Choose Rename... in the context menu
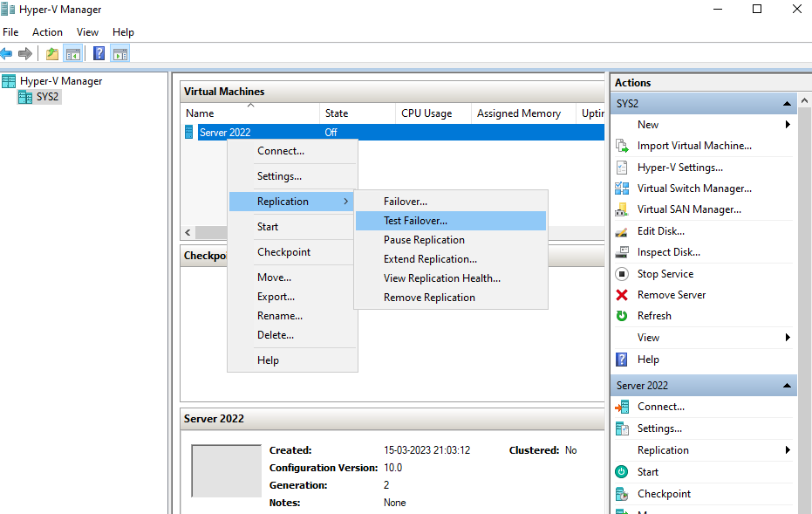The height and width of the screenshot is (514, 812). [x=292, y=316]
